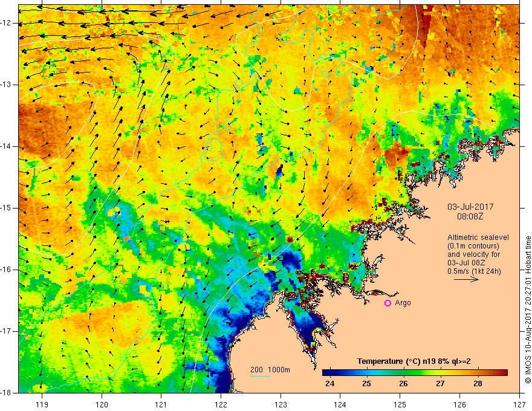Click longitude axis label '121'
Screen dimensions: 532x411
(161, 404)
